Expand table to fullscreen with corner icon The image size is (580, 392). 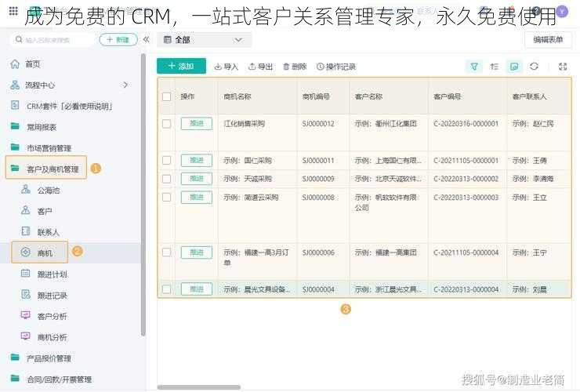[x=563, y=67]
